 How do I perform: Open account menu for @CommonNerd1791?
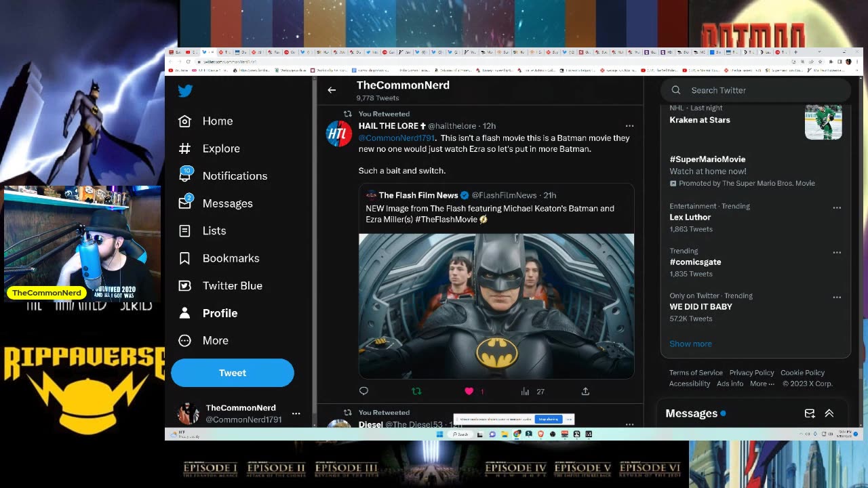point(296,413)
